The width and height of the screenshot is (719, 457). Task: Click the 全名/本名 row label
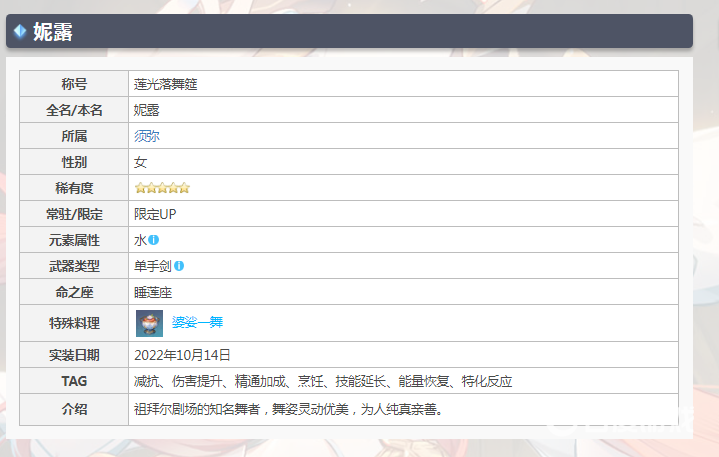click(x=74, y=110)
